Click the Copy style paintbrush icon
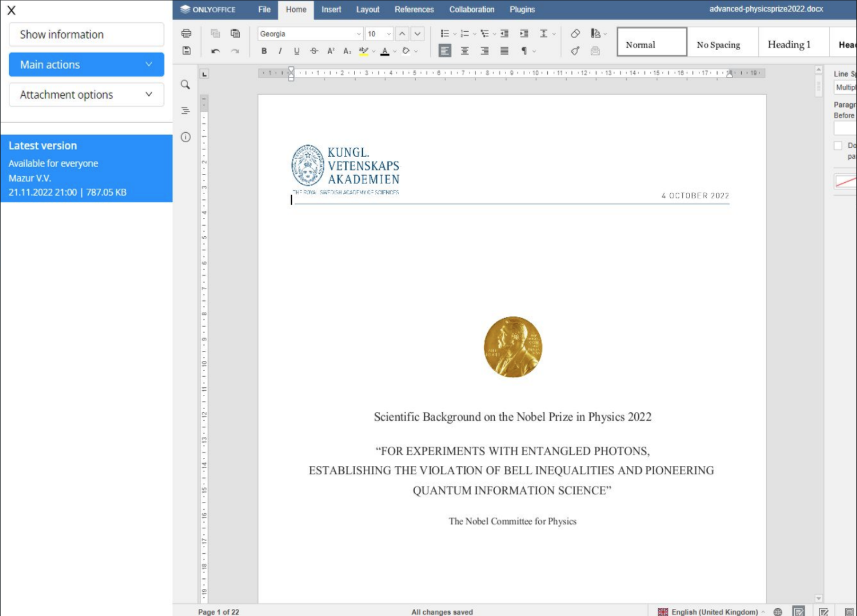 pos(575,51)
